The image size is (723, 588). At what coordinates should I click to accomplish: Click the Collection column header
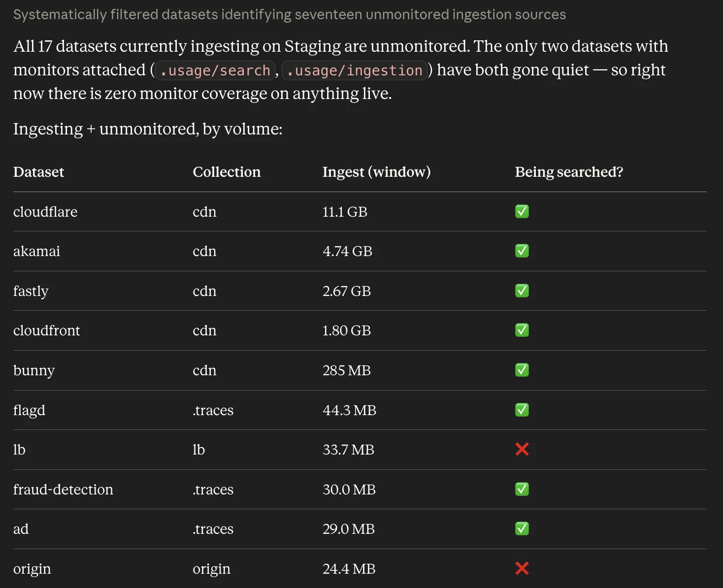227,172
